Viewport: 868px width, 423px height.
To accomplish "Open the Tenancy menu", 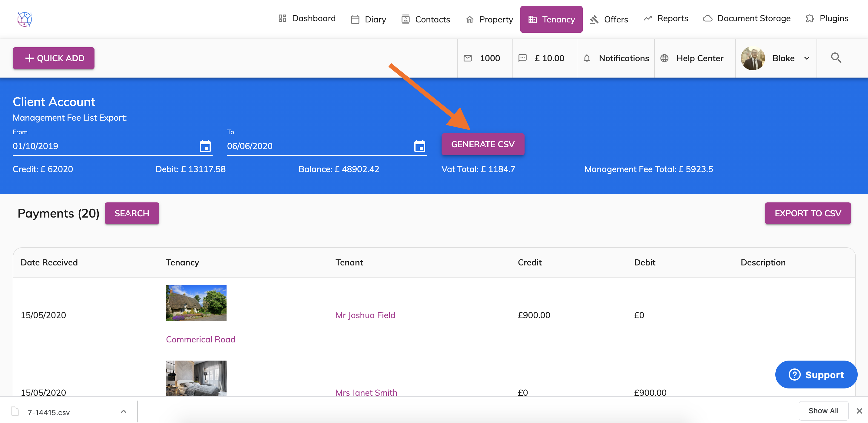I will pos(551,20).
